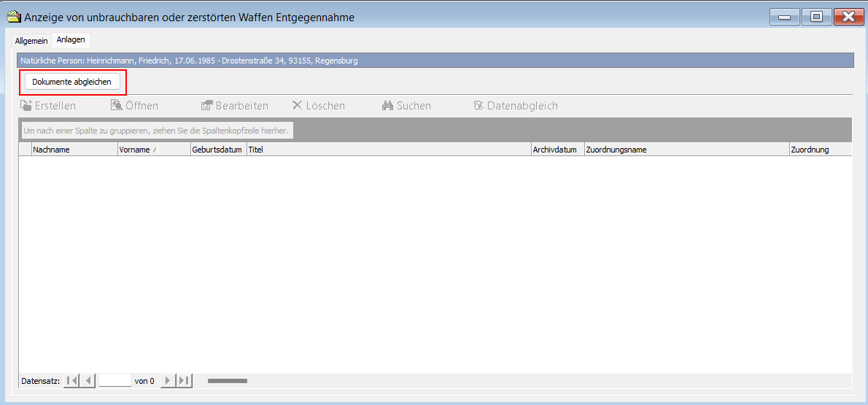This screenshot has height=405, width=868.
Task: Click the Öffnen magnifier icon
Action: pos(116,106)
